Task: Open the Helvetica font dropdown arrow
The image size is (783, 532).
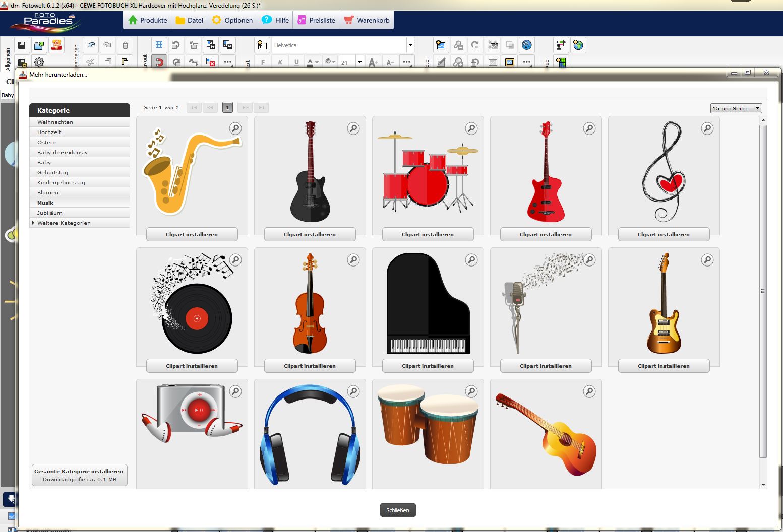Action: [410, 45]
